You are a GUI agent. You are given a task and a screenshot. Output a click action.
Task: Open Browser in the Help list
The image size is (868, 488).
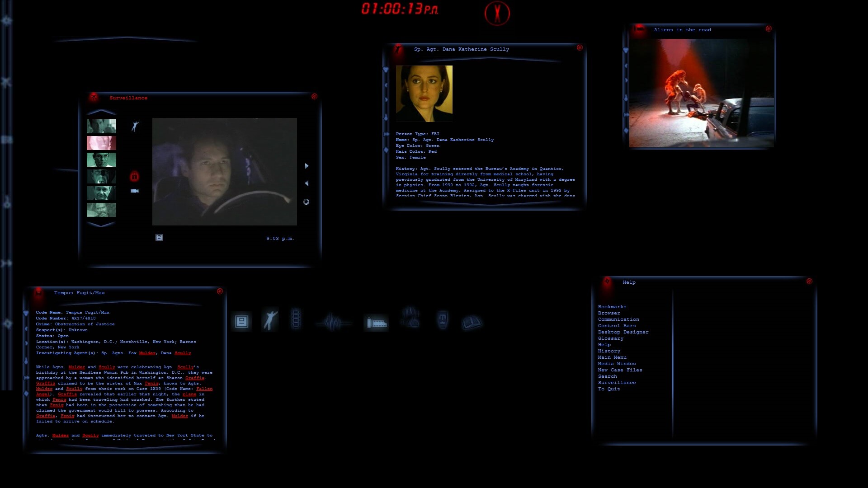[609, 313]
